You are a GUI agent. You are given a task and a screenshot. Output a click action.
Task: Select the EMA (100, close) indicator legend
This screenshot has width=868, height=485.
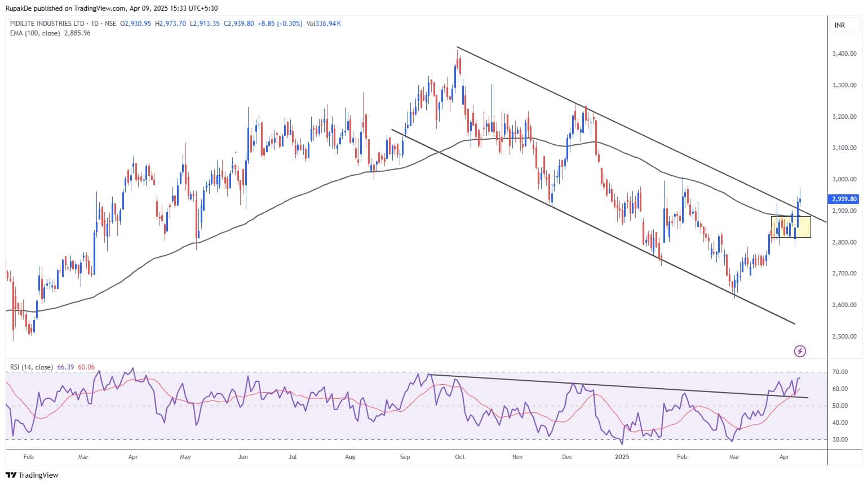point(35,33)
